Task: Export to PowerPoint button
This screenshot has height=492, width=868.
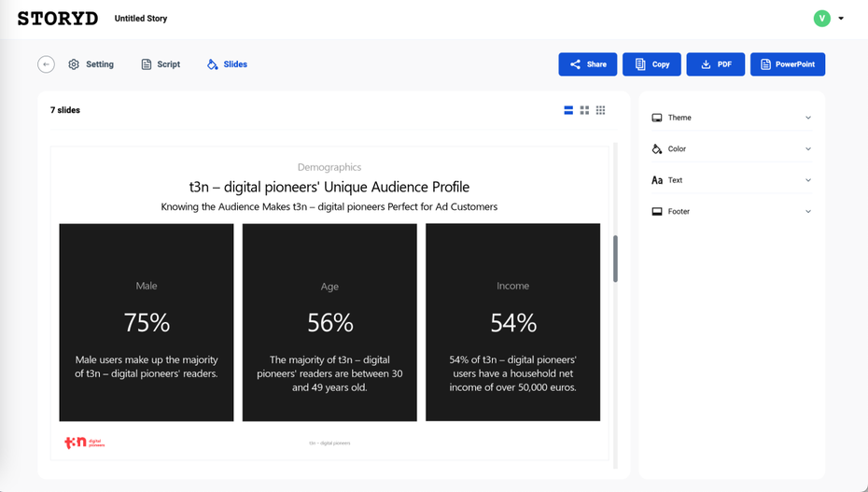Action: coord(788,64)
